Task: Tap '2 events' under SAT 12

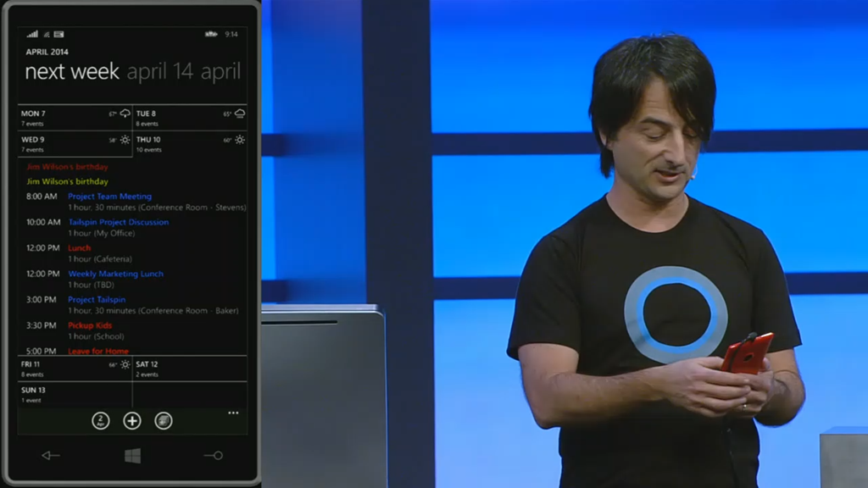Action: pyautogui.click(x=147, y=374)
